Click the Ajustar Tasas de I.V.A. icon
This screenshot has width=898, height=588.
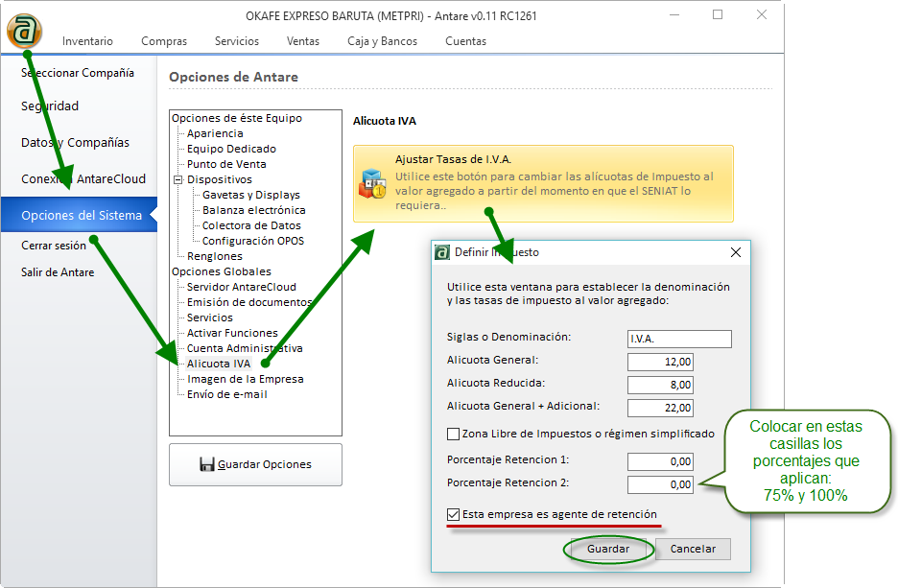371,183
